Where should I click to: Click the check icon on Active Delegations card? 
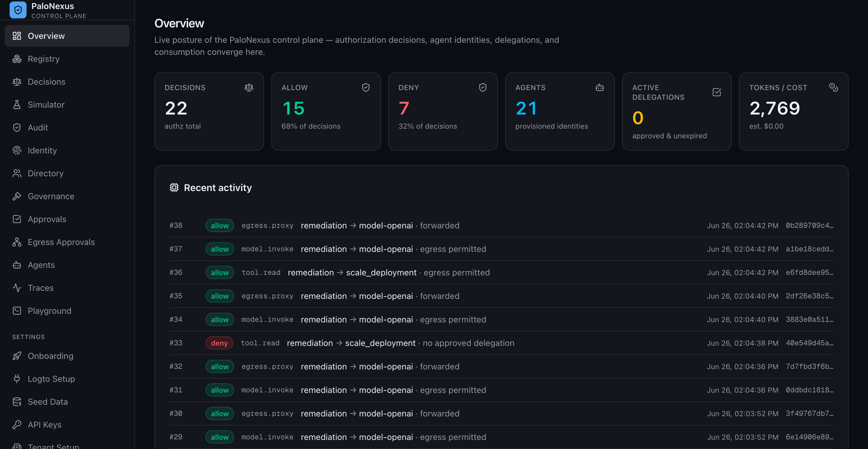(716, 92)
